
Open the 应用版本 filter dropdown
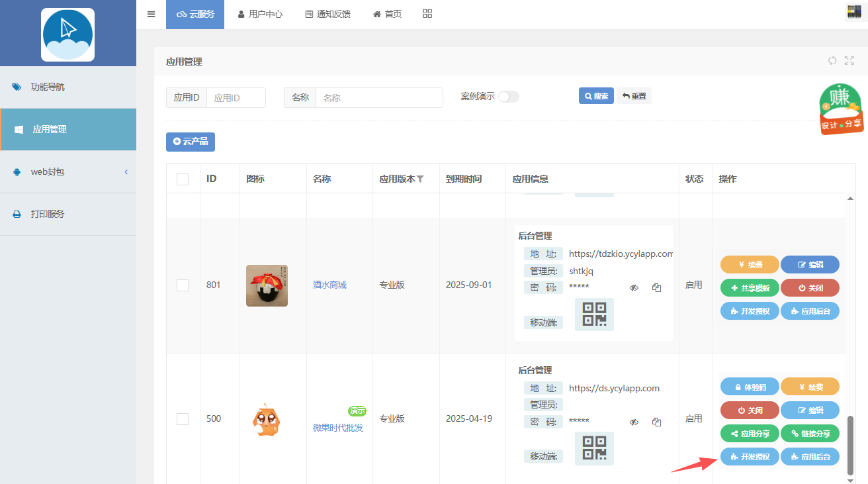pyautogui.click(x=420, y=179)
